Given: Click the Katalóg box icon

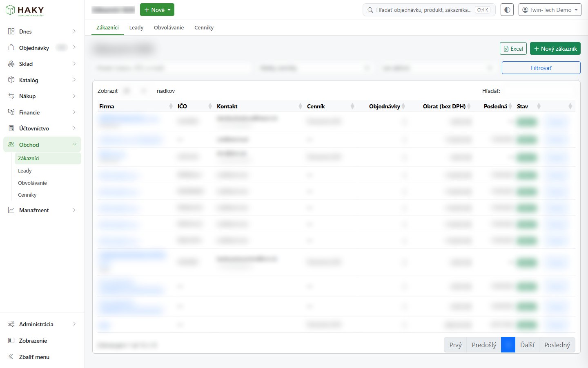Looking at the screenshot, I should click(11, 80).
